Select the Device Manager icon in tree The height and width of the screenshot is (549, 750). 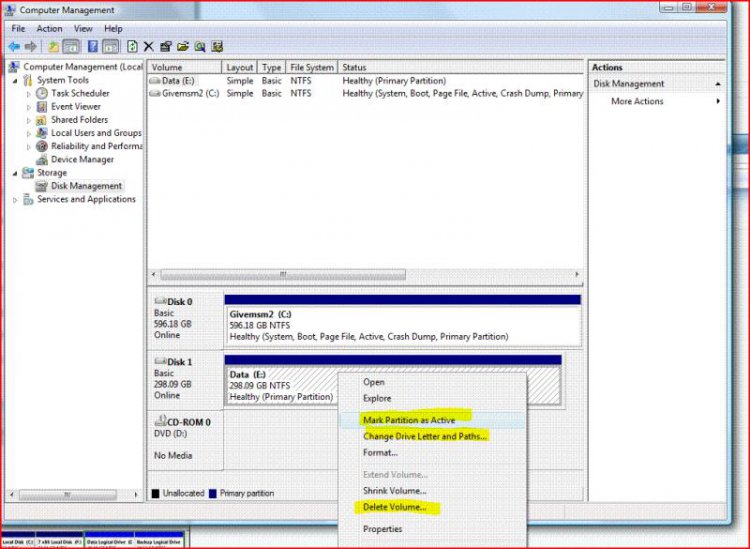[x=42, y=160]
